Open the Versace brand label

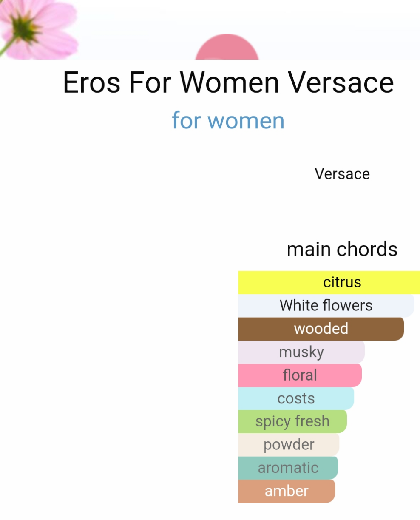[x=342, y=174]
